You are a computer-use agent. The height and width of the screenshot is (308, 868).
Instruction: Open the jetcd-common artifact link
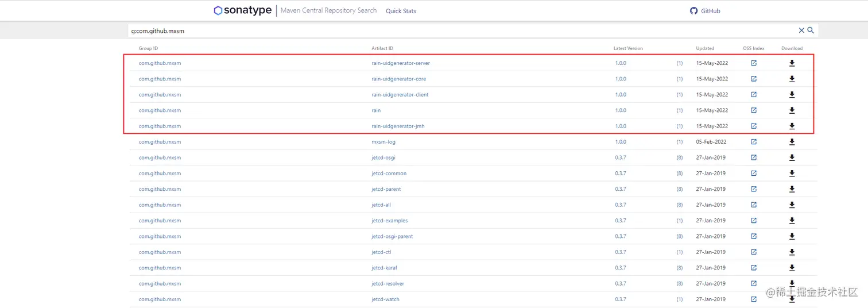tap(389, 174)
